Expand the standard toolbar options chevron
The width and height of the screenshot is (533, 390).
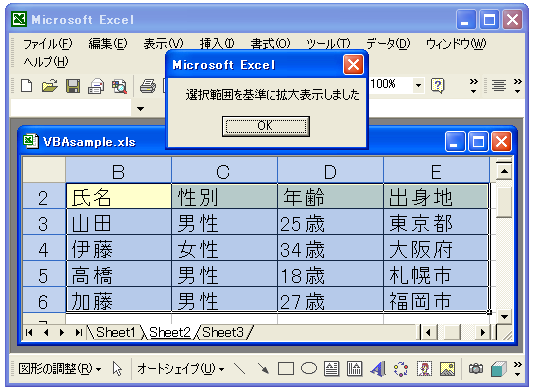[474, 86]
